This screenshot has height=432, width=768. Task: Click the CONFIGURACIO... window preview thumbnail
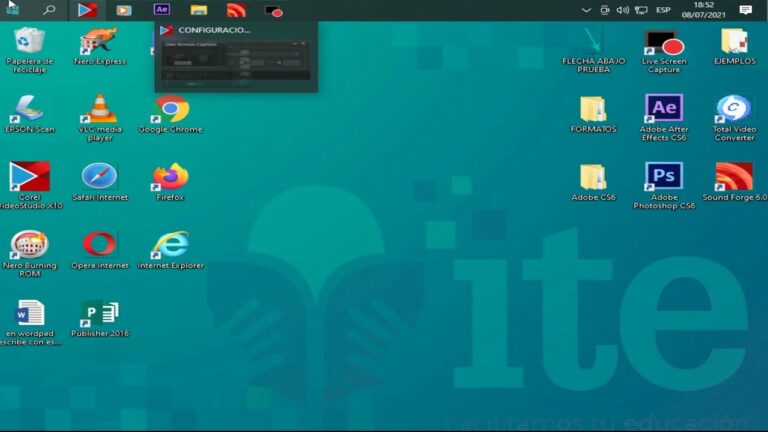(236, 62)
